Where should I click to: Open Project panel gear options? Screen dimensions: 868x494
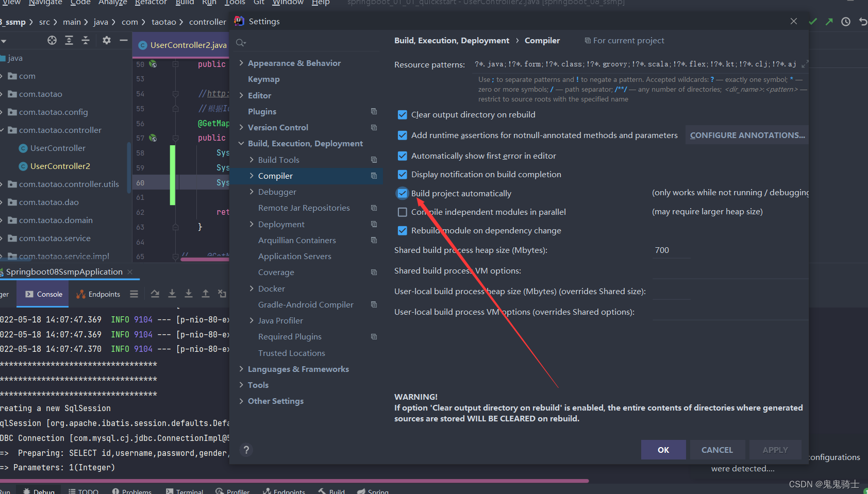coord(107,40)
